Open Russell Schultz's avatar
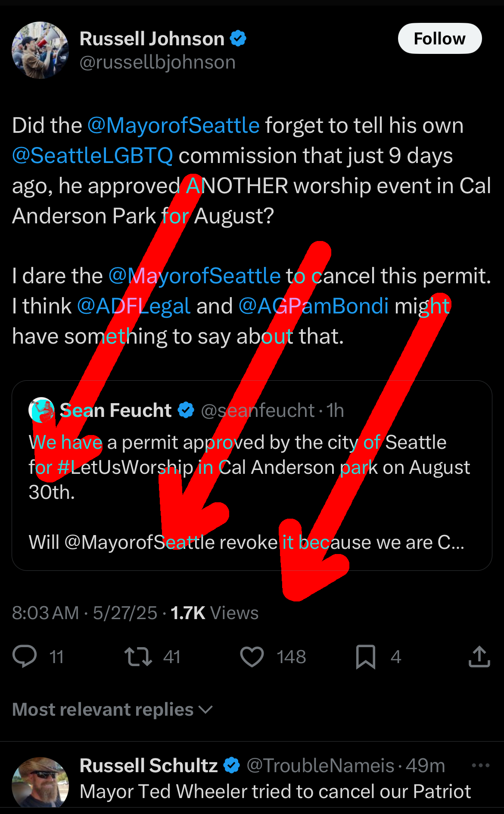The width and height of the screenshot is (504, 814). (x=40, y=783)
